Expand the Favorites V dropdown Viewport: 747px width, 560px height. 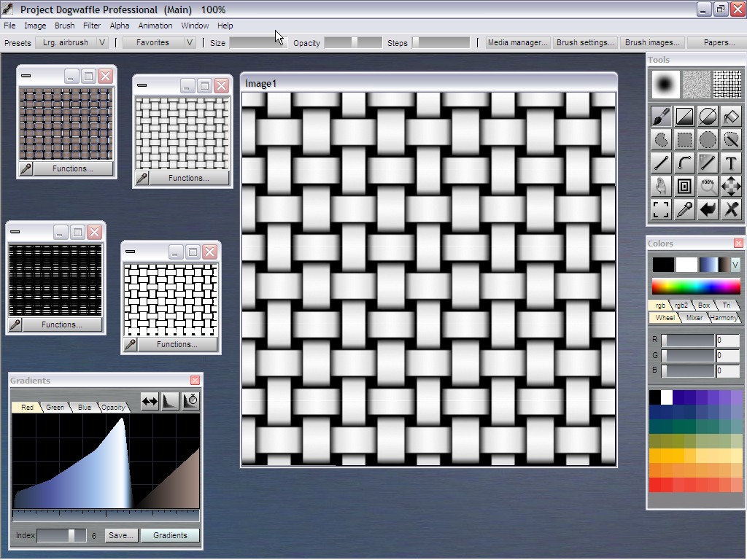pos(190,43)
